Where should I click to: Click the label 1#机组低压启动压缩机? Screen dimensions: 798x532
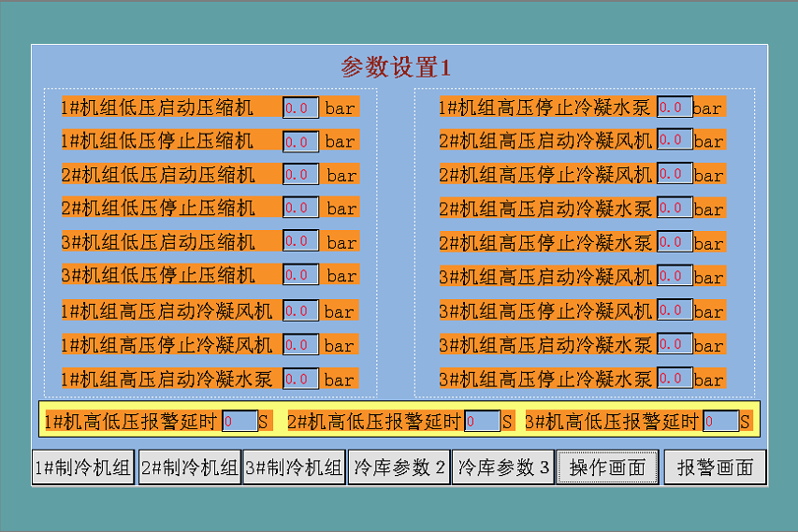coord(157,108)
